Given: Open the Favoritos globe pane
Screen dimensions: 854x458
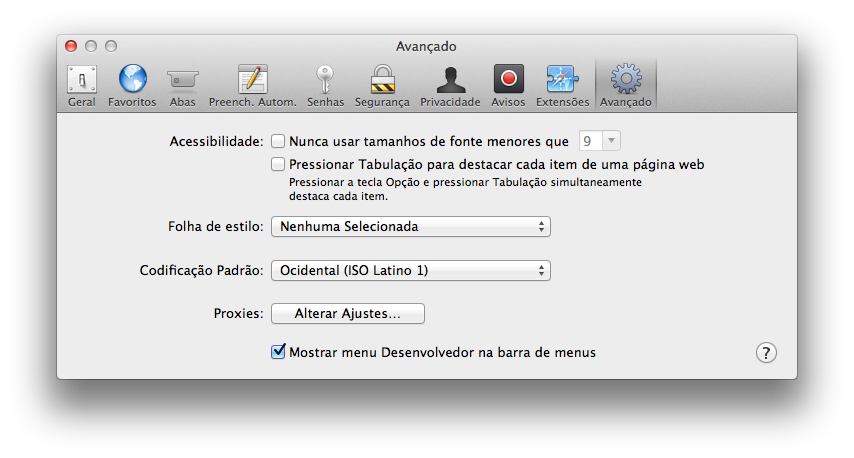Looking at the screenshot, I should tap(132, 86).
